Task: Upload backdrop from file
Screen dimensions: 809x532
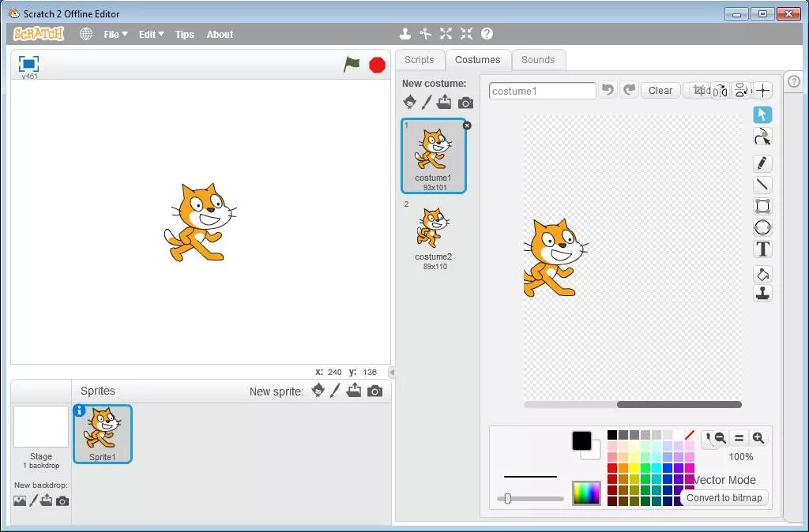Action: (47, 500)
